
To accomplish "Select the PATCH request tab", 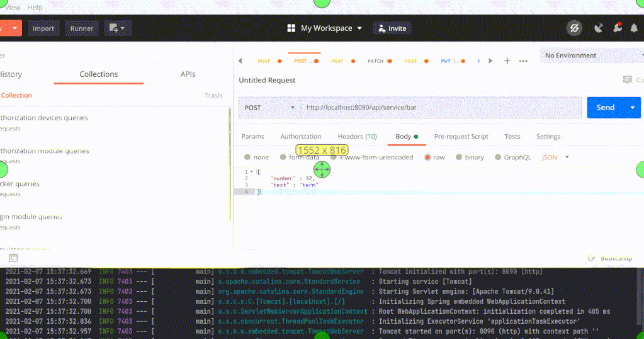I will 380,61.
